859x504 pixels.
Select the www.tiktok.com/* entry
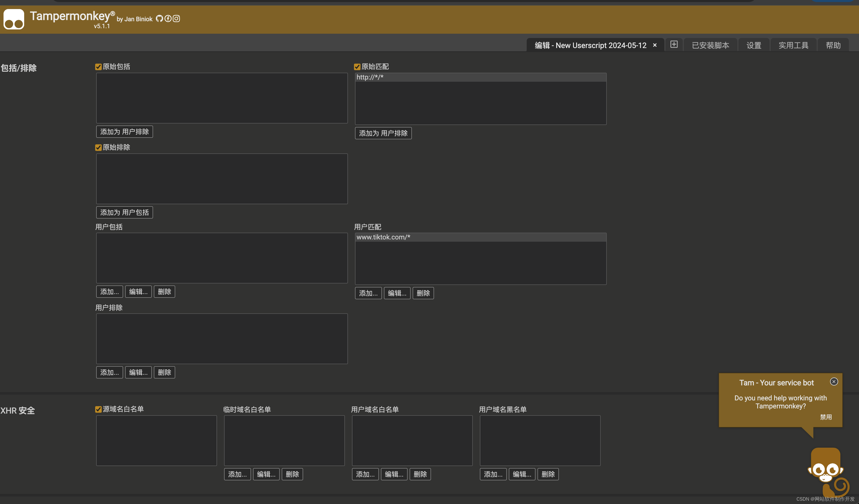[383, 237]
